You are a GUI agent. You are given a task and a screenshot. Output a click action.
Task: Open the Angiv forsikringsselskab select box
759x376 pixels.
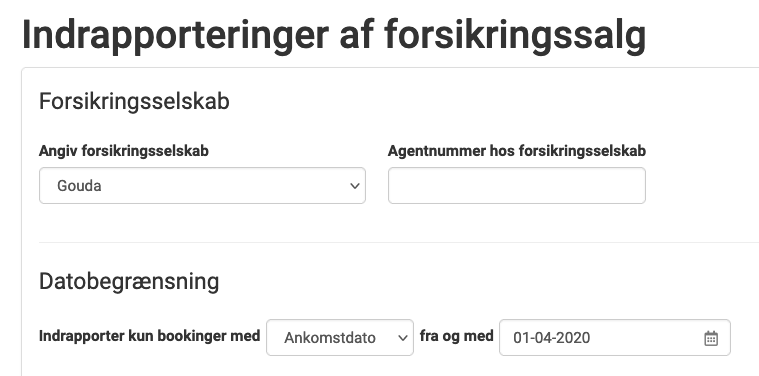[x=202, y=186]
